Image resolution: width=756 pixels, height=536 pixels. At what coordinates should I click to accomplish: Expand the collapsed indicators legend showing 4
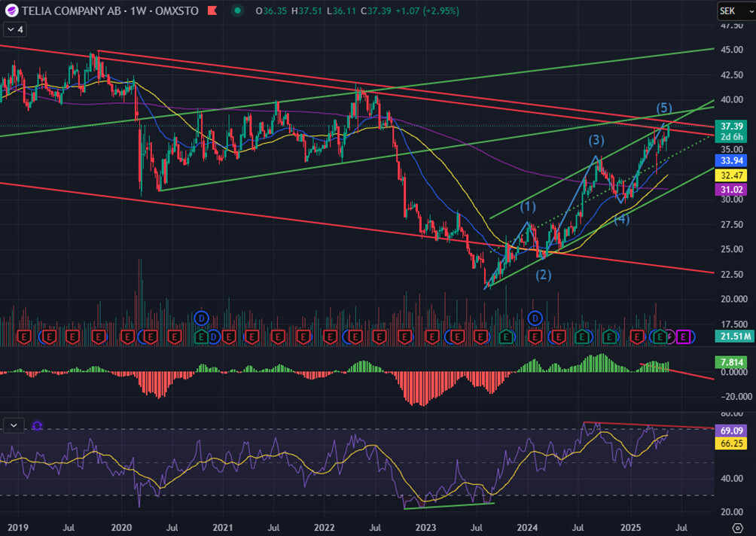(x=14, y=29)
